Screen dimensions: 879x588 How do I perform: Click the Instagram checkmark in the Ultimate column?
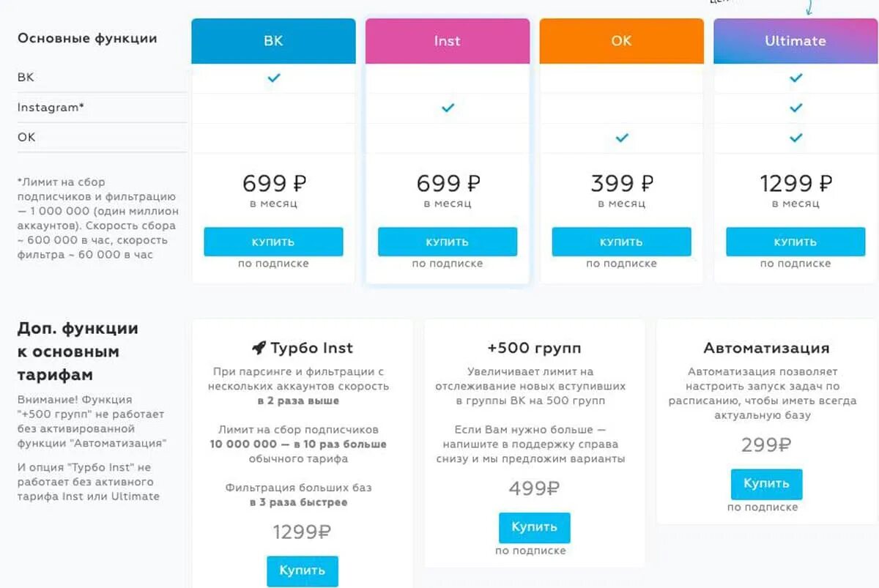(796, 108)
